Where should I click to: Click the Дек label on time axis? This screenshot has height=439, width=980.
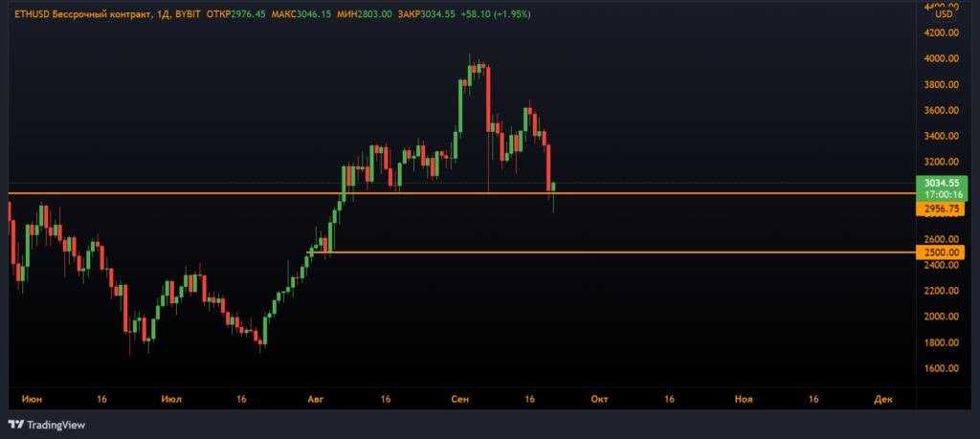click(882, 397)
